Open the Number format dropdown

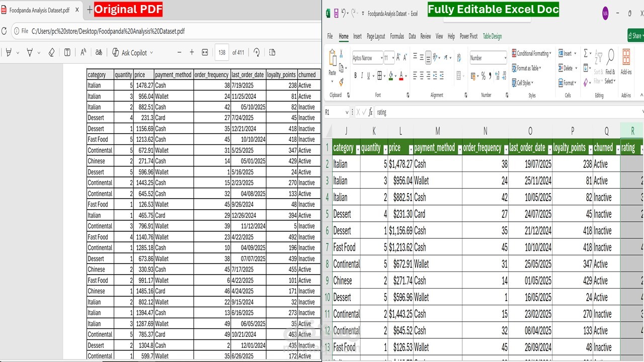tap(505, 58)
